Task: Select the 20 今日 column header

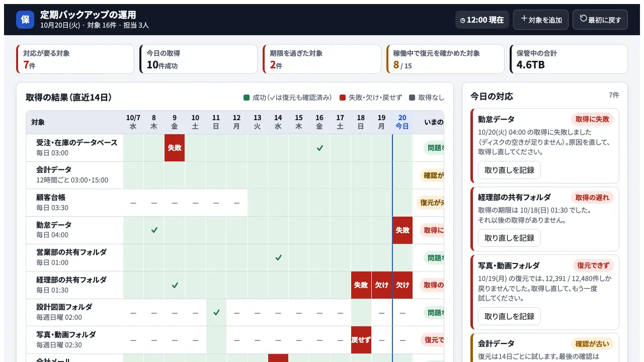Action: (403, 122)
